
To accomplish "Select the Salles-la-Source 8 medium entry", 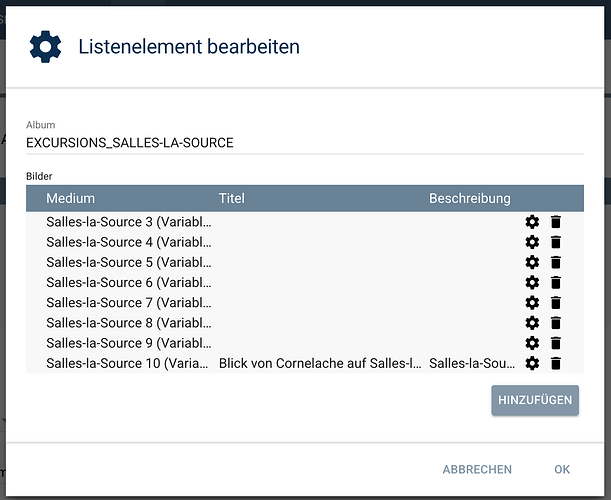I will (129, 323).
